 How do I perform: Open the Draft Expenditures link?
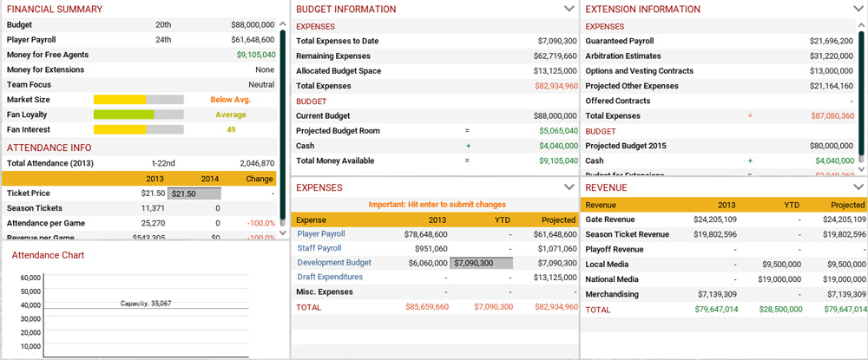(x=330, y=278)
